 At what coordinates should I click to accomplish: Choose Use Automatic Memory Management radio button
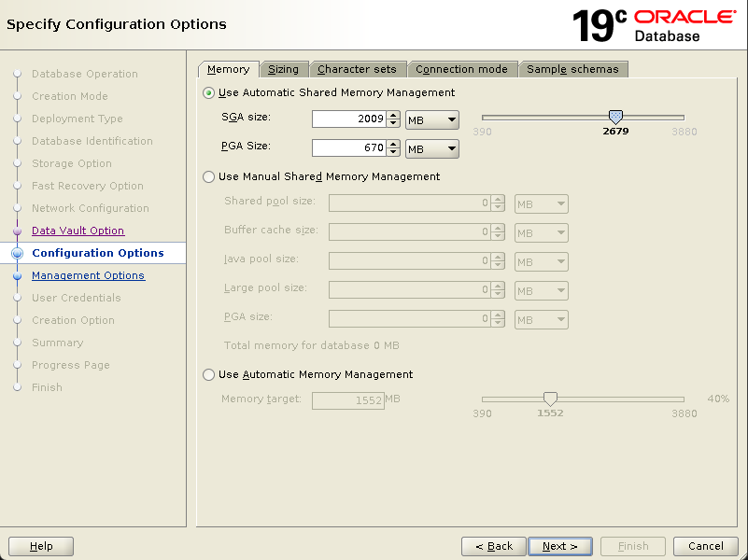click(x=208, y=374)
